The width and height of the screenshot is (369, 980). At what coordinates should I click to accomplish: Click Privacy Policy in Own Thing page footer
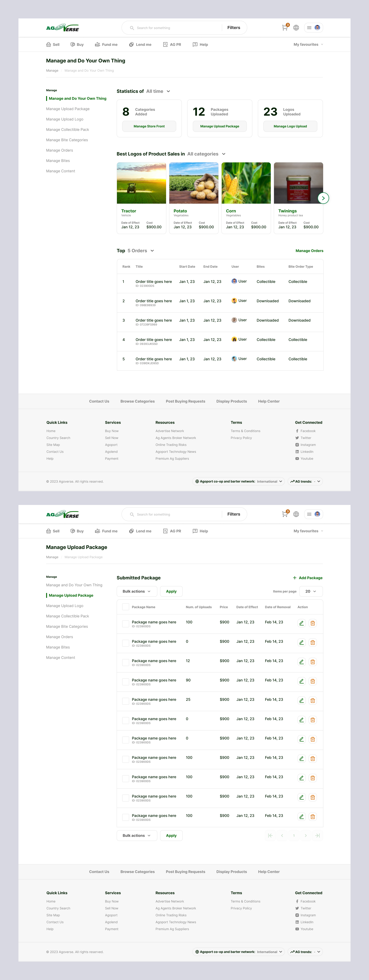tap(241, 438)
